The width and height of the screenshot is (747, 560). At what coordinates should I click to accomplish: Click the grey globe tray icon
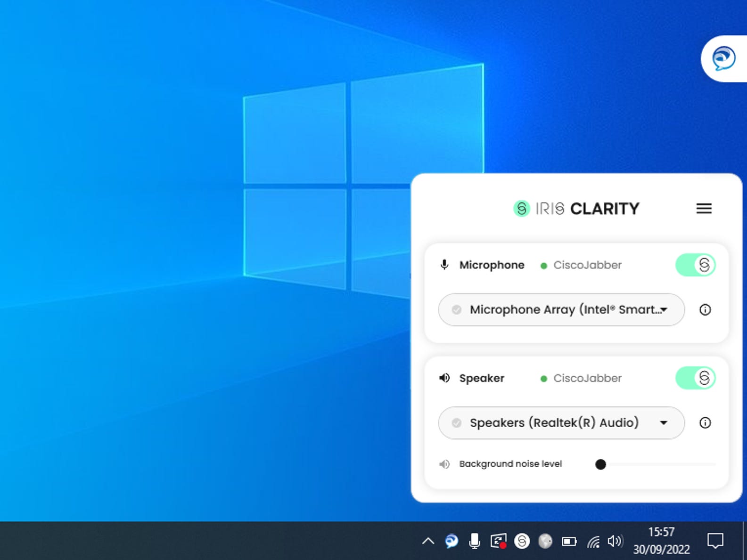pos(545,541)
